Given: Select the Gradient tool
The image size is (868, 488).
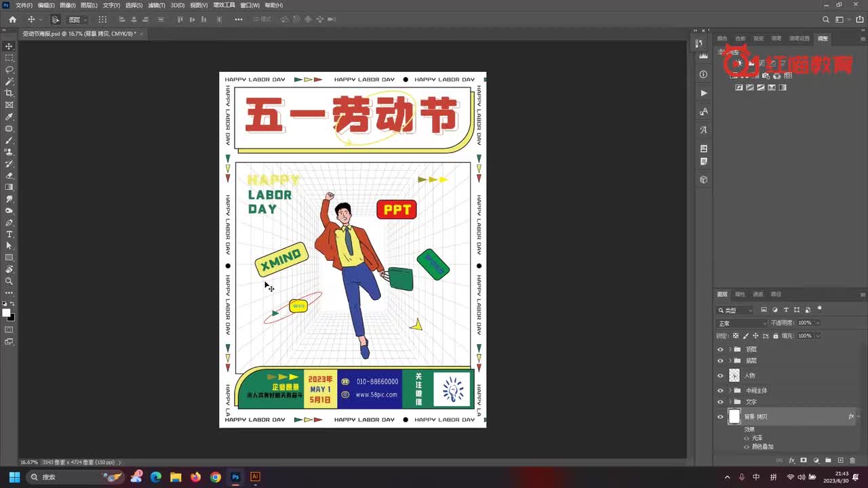Looking at the screenshot, I should pos(9,187).
